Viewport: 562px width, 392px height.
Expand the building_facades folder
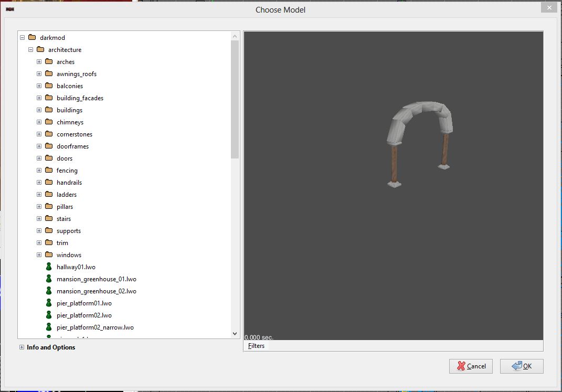tap(39, 98)
